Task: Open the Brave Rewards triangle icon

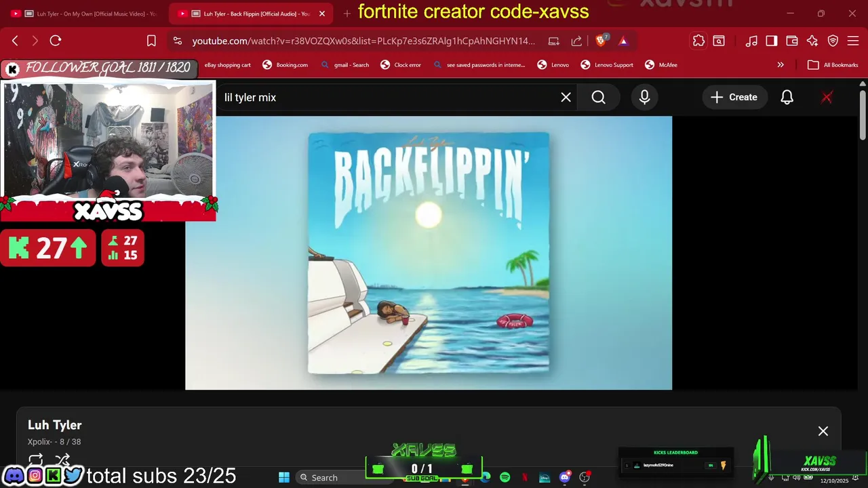Action: coord(623,41)
